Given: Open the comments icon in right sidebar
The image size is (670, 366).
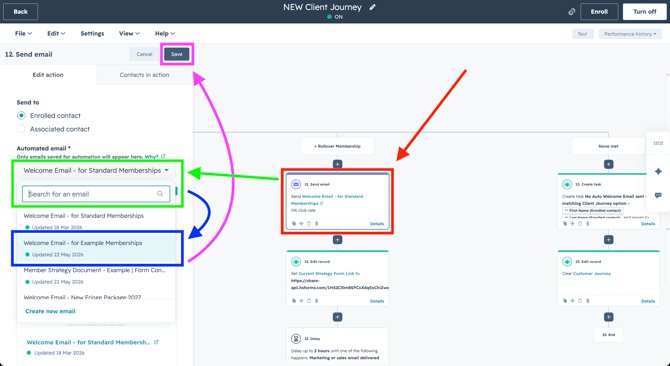Looking at the screenshot, I should [658, 196].
